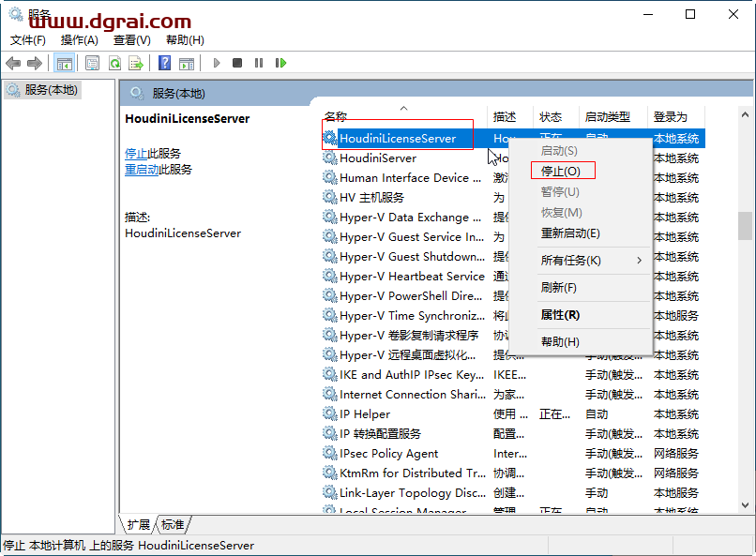Click the Export List toolbar icon
756x556 pixels.
pos(136,63)
